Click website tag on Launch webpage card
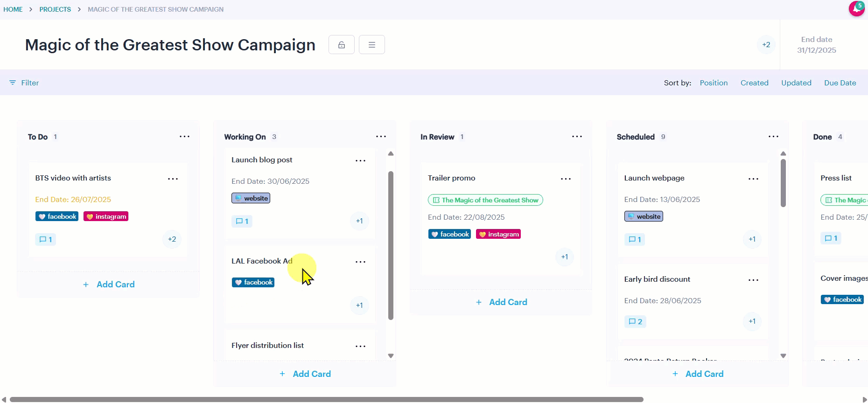The height and width of the screenshot is (403, 868). 644,216
